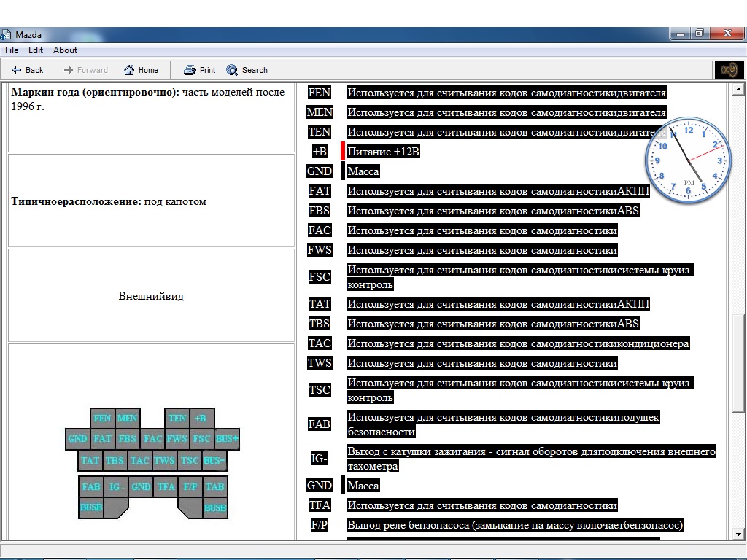Image resolution: width=747 pixels, height=560 pixels.
Task: Click F/P pin in connector diagram
Action: pyautogui.click(x=190, y=486)
